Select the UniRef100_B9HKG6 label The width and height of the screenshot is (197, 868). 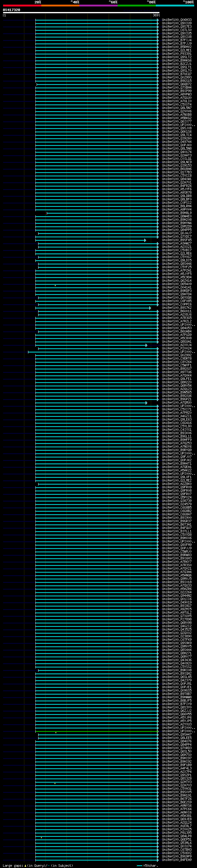(177, 61)
